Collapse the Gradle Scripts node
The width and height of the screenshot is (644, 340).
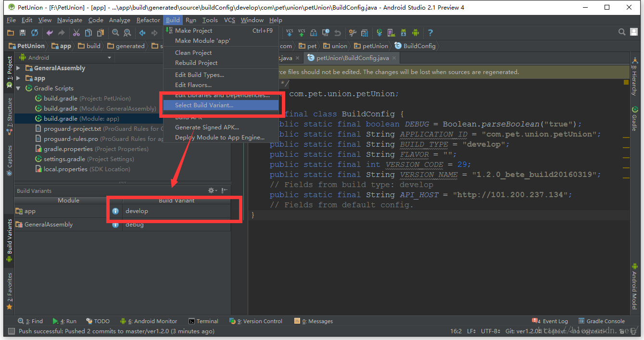pos(19,88)
